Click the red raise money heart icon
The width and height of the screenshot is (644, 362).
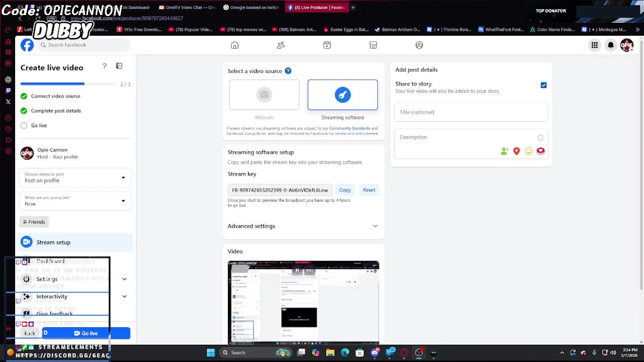(x=540, y=151)
